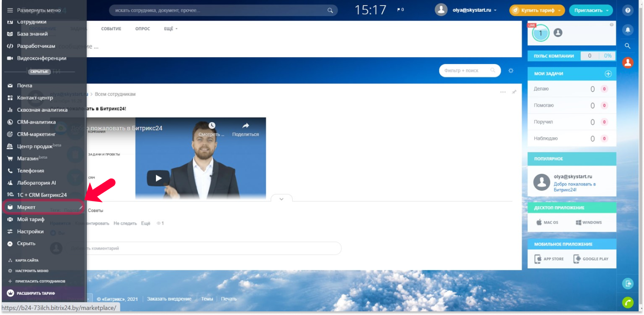Click Смотреть позже clock icon on video
This screenshot has width=644, height=315.
pos(212,125)
